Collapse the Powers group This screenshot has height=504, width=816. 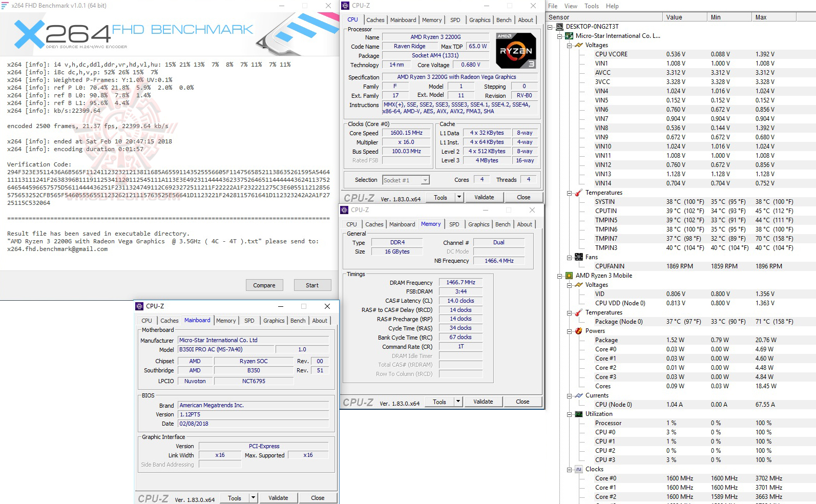(x=570, y=331)
